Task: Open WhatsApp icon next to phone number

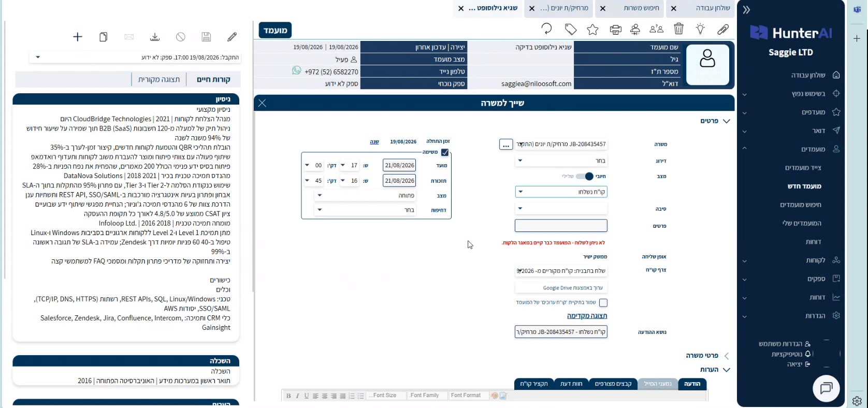Action: tap(296, 70)
